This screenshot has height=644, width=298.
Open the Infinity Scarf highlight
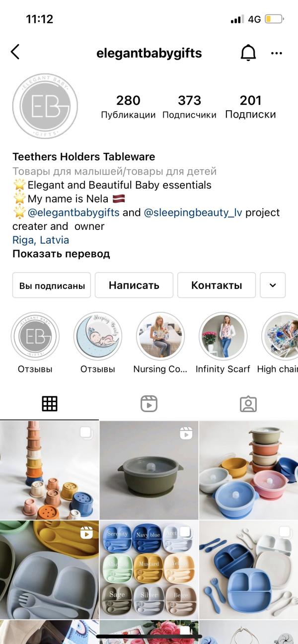coord(223,343)
